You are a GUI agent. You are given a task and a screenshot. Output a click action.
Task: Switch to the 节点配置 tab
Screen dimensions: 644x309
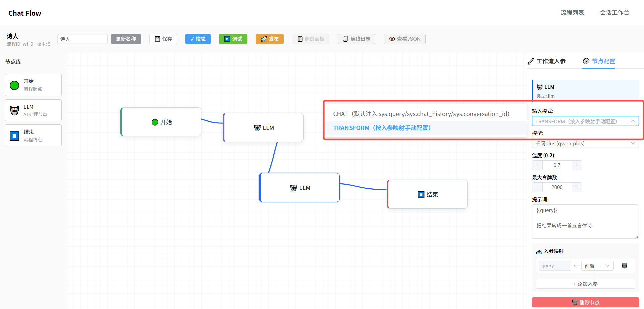599,61
